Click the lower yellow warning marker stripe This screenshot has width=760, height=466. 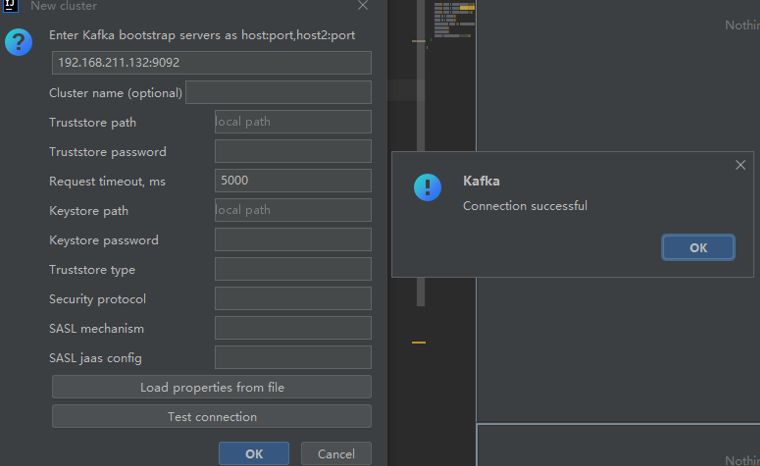[x=419, y=342]
